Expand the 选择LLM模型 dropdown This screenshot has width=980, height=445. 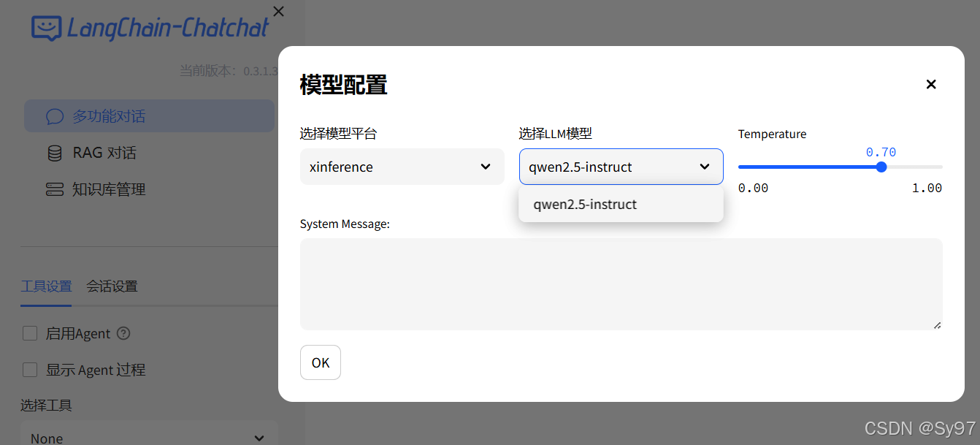point(621,167)
